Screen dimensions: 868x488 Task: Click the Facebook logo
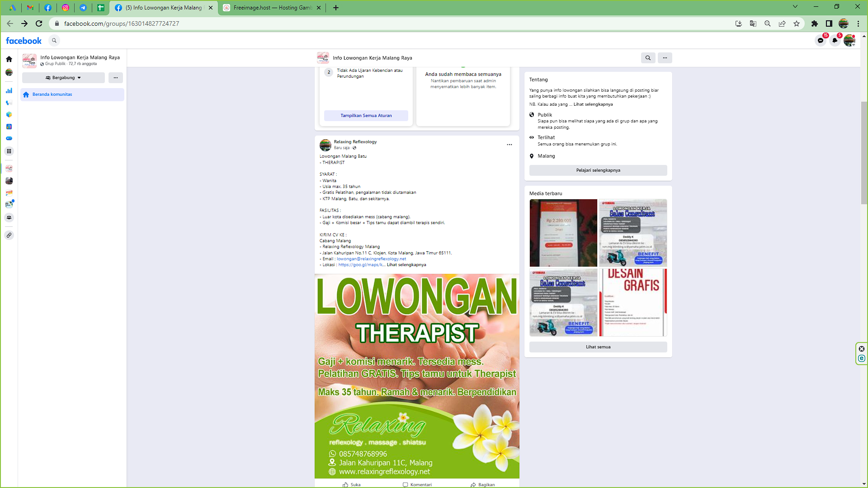pyautogui.click(x=24, y=41)
